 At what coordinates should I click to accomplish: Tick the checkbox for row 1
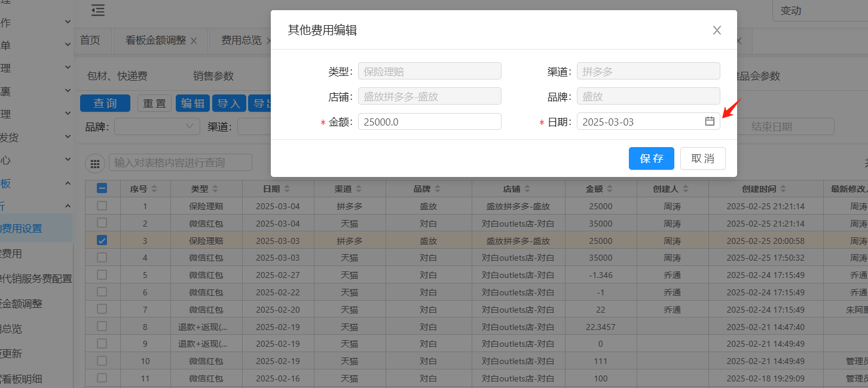102,206
